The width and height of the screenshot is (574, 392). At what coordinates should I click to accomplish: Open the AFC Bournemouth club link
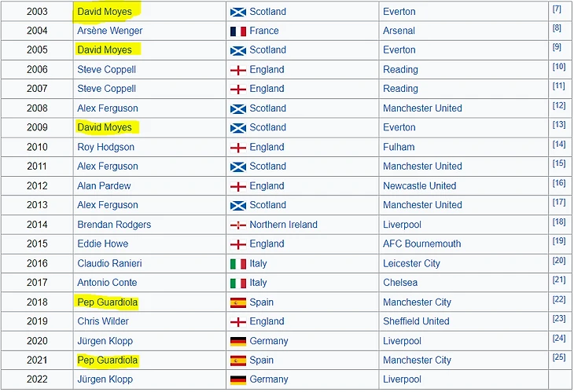click(421, 244)
